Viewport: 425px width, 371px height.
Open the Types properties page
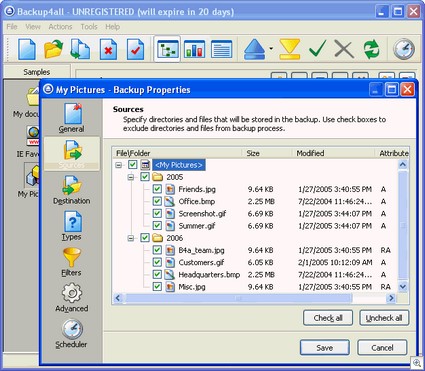click(71, 225)
